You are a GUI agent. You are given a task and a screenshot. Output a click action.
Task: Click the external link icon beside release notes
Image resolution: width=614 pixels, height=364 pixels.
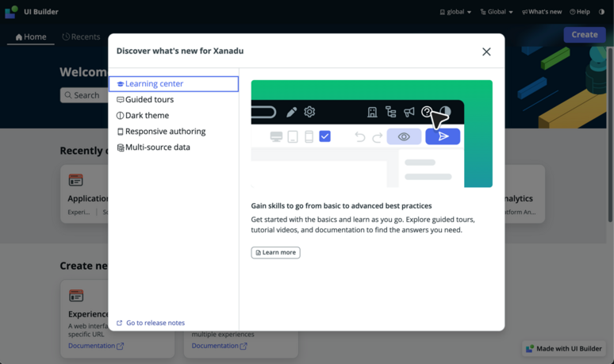(120, 323)
